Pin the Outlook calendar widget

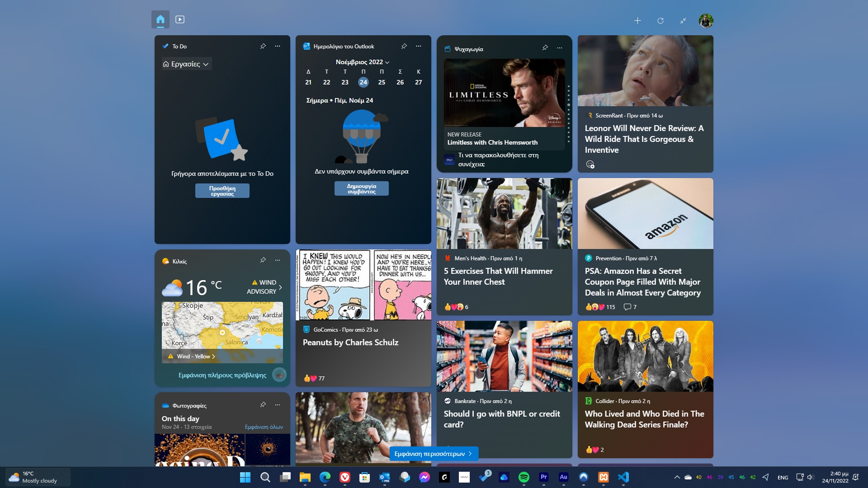click(x=404, y=46)
